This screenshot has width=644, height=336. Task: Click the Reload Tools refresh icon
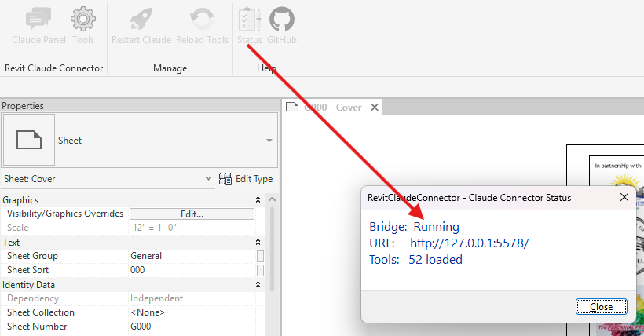tap(203, 19)
